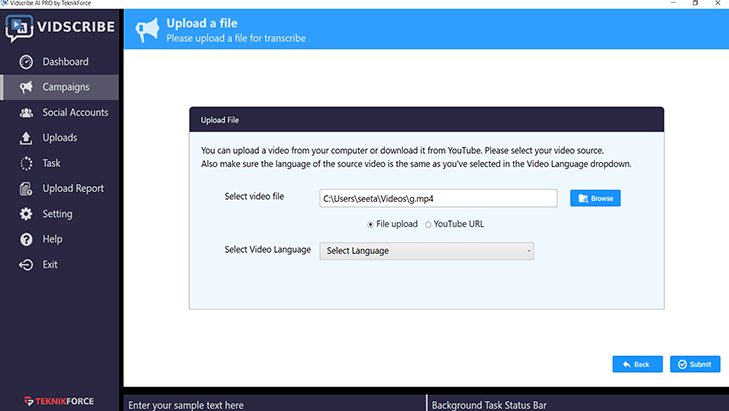Image resolution: width=729 pixels, height=411 pixels.
Task: Open the Campaigns menu item
Action: [60, 87]
